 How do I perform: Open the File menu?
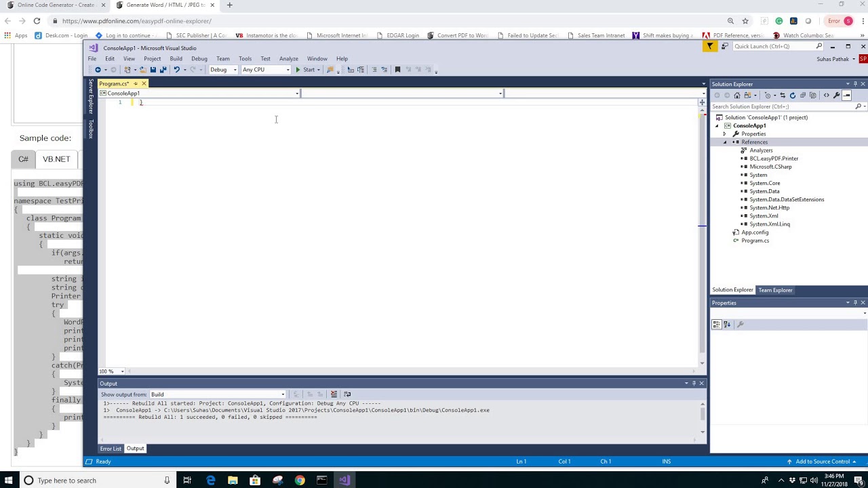pyautogui.click(x=92, y=59)
